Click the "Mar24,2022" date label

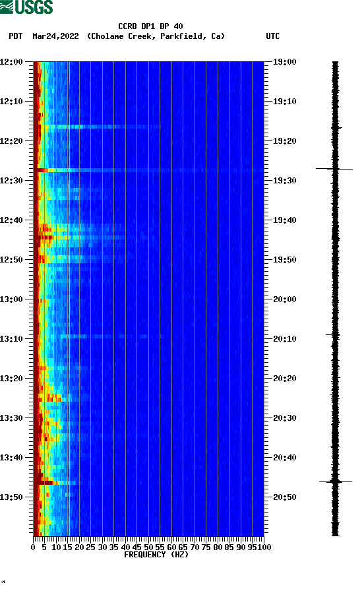tap(55, 36)
